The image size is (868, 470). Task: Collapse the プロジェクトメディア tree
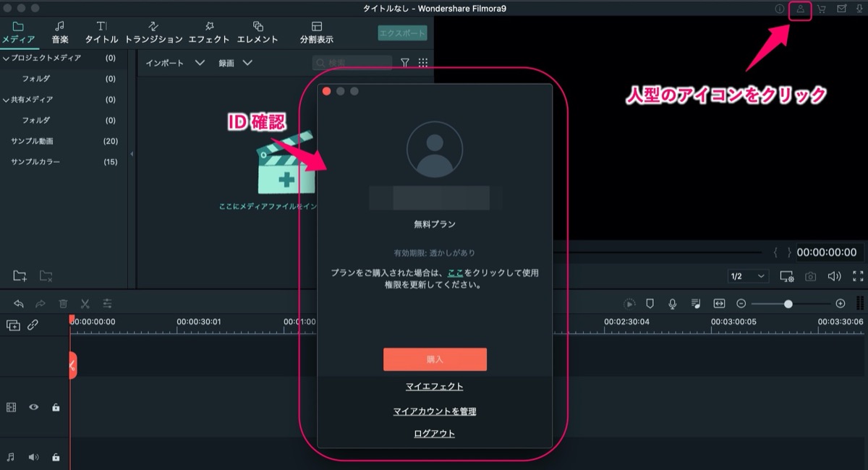coord(6,58)
